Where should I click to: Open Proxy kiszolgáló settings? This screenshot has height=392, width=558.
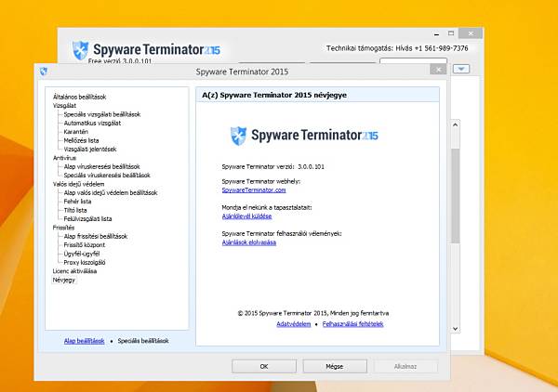[x=85, y=262]
